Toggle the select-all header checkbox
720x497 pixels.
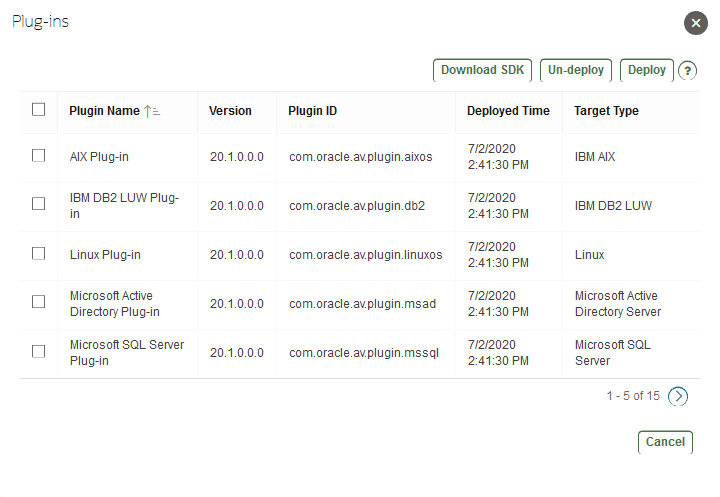click(x=39, y=110)
